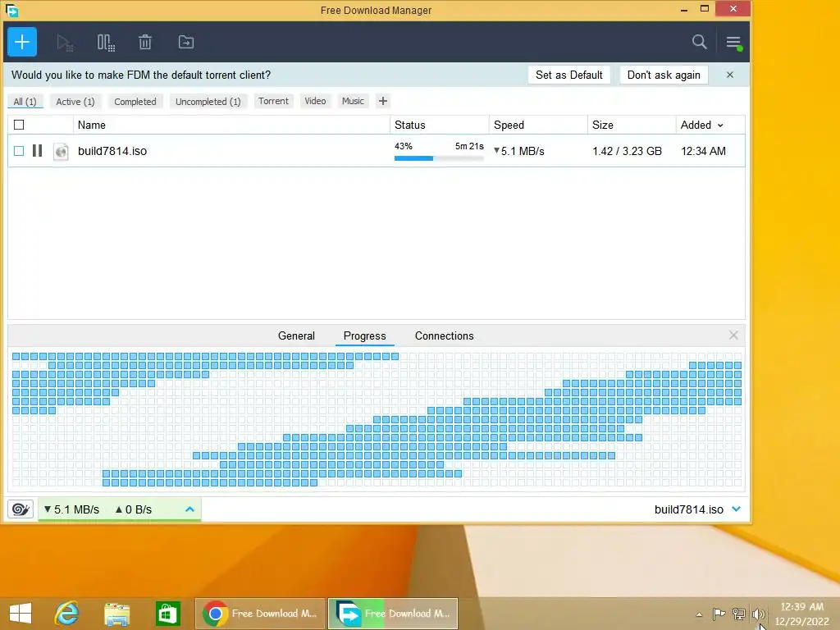Open Windows Store from taskbar
The image size is (840, 630).
167,614
